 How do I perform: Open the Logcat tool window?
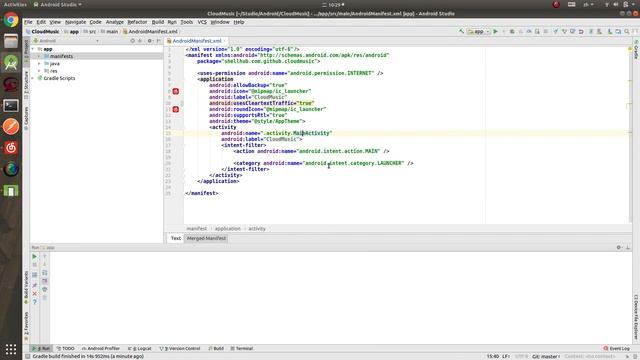[140, 349]
